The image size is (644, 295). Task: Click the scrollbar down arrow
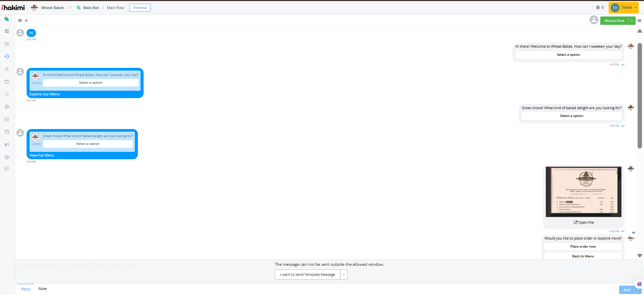[x=640, y=256]
